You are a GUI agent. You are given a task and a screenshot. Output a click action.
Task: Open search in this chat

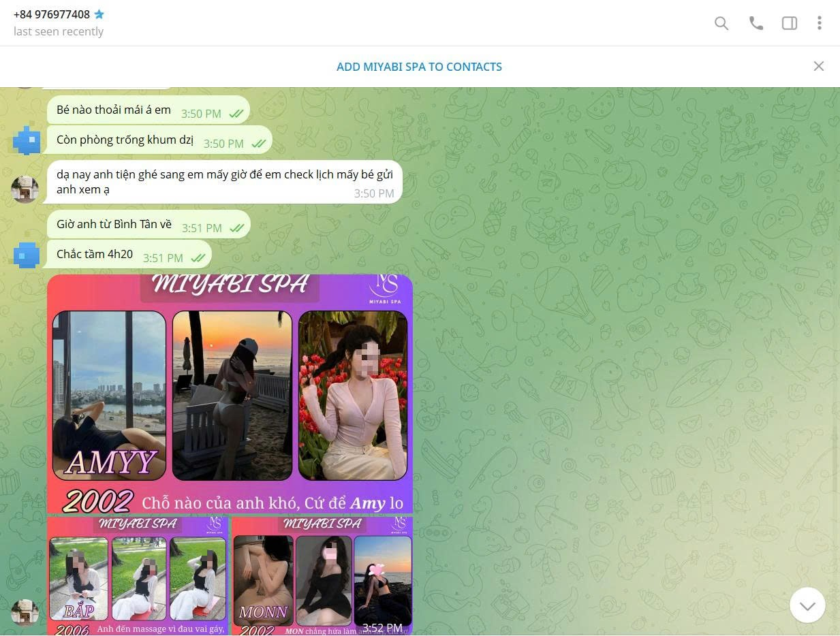(x=721, y=23)
